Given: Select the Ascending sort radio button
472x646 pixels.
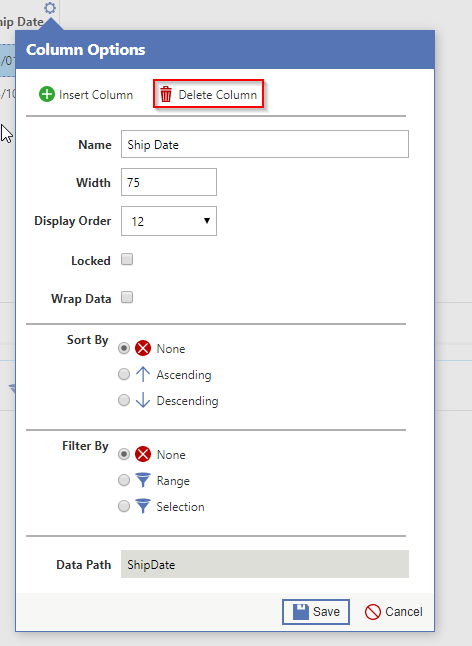Looking at the screenshot, I should coord(124,374).
